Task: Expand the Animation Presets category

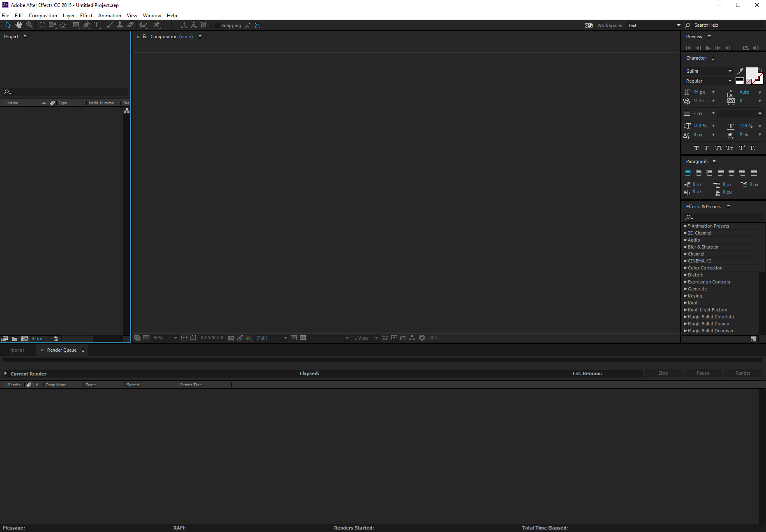Action: click(685, 226)
